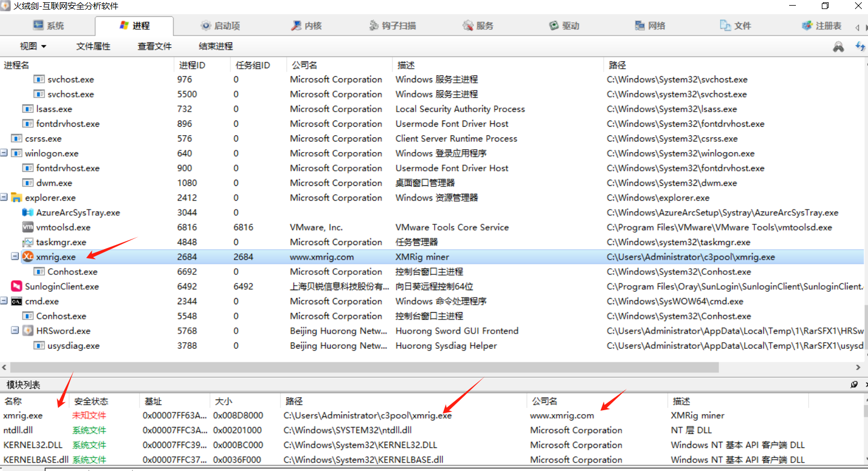
Task: Click process list vertical scrollbar thumb
Action: tap(866, 327)
